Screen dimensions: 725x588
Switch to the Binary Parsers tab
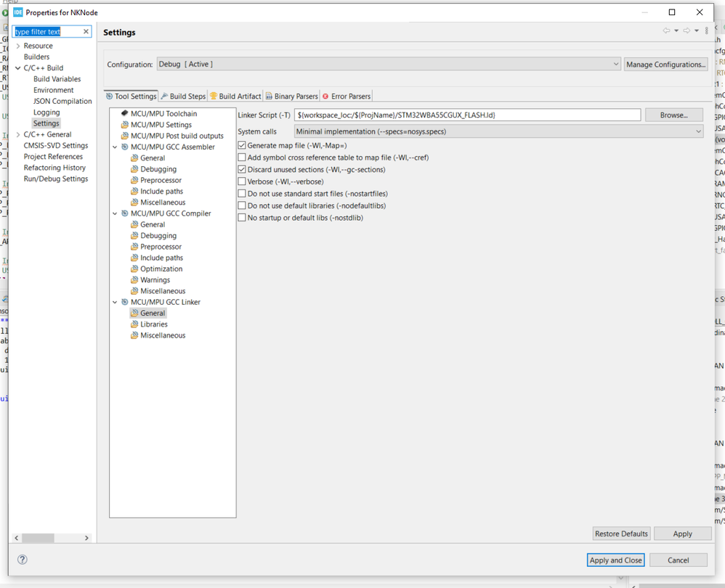pyautogui.click(x=291, y=96)
